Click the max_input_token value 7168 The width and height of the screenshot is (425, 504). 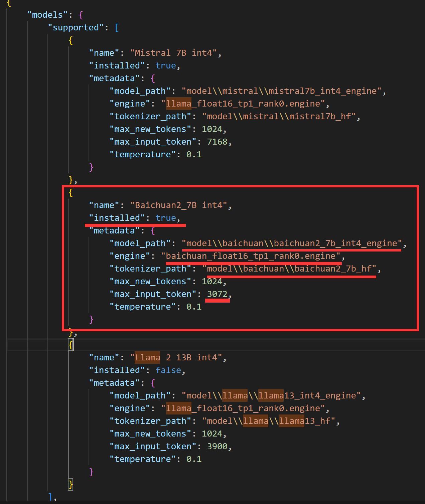pos(217,142)
